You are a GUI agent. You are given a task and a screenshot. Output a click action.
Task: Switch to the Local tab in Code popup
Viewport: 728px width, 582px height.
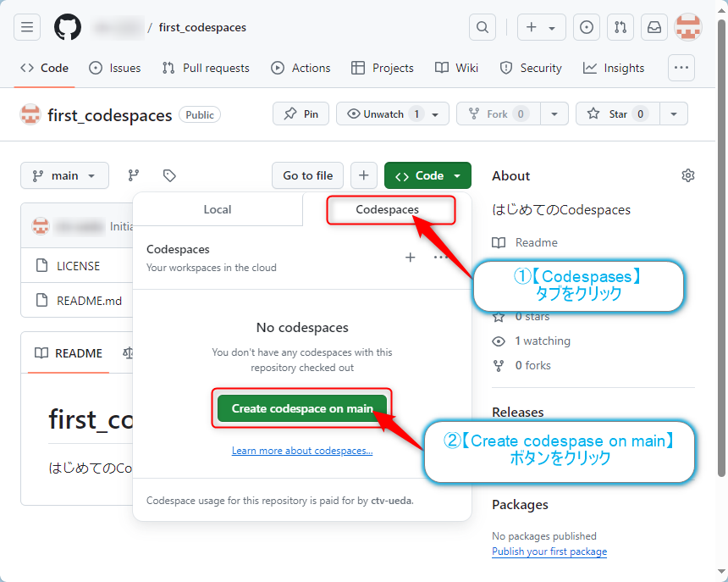click(x=218, y=209)
